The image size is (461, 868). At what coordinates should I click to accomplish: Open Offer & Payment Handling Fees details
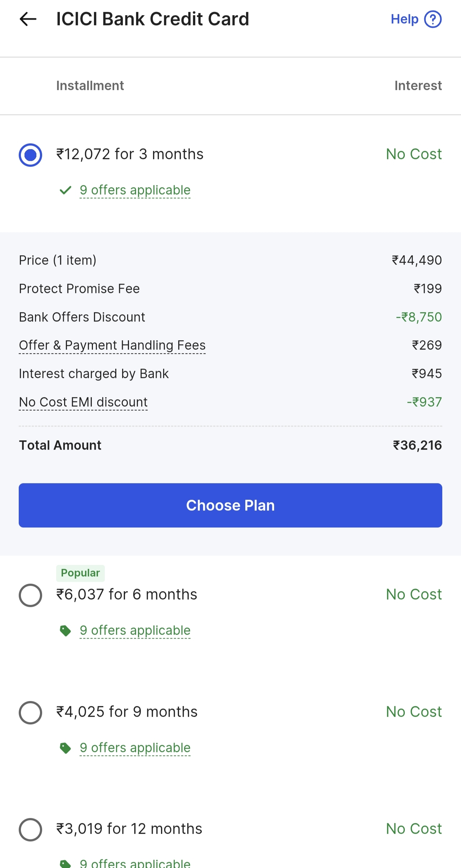click(x=112, y=345)
